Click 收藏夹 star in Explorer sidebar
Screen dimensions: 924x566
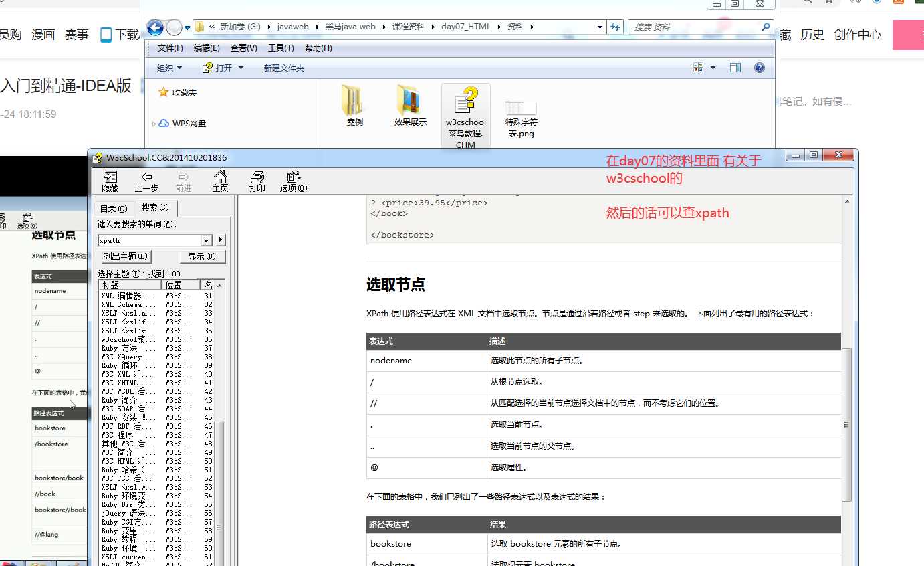click(163, 92)
